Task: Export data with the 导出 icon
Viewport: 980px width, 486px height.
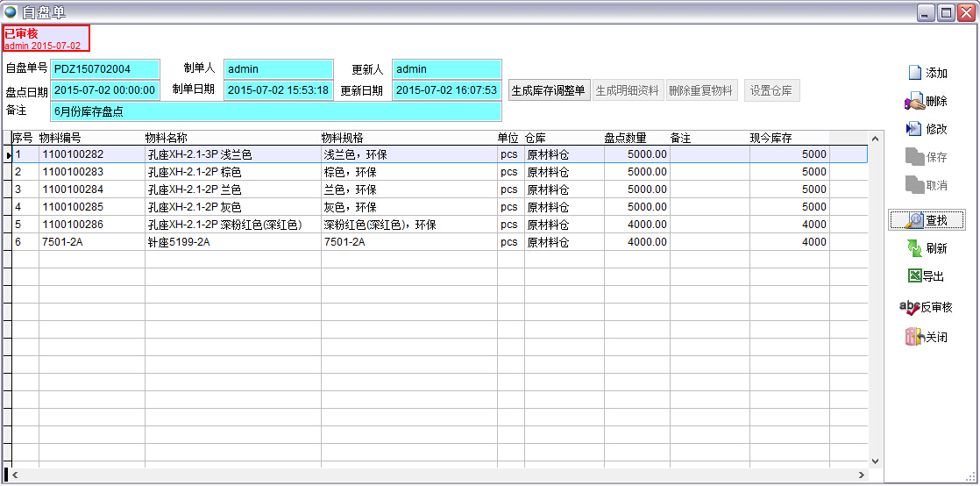Action: 927,276
